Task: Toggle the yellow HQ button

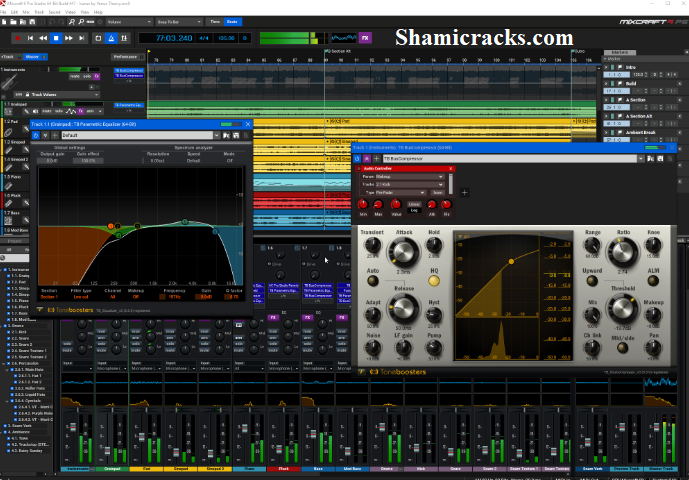Action: pyautogui.click(x=434, y=281)
